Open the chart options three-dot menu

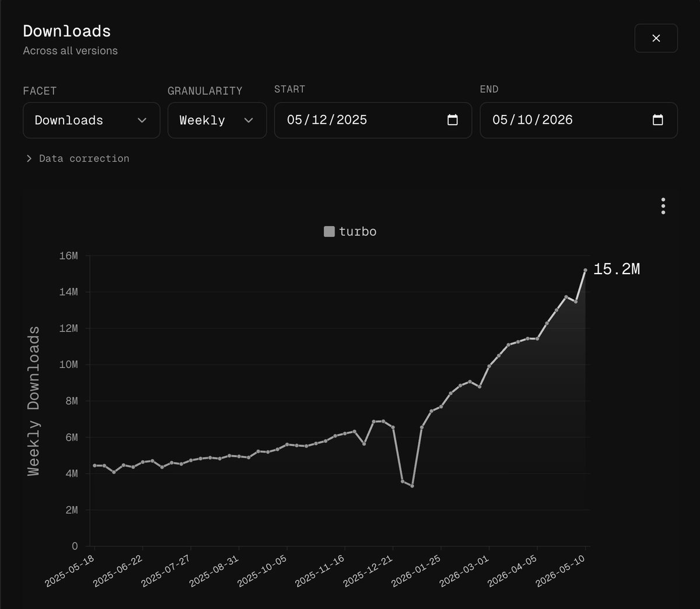click(x=663, y=206)
